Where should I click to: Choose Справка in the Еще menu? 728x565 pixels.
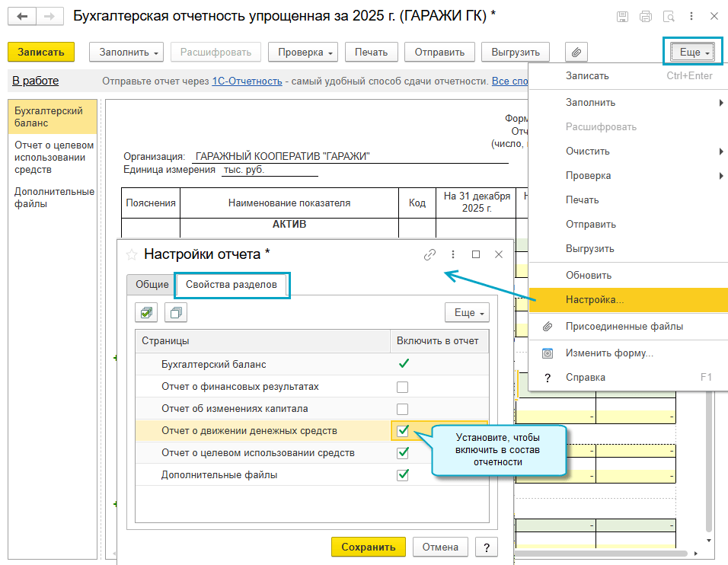point(628,378)
